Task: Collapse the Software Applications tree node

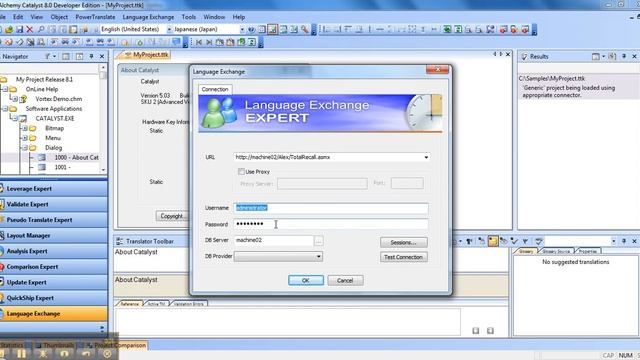Action: [x=5, y=109]
